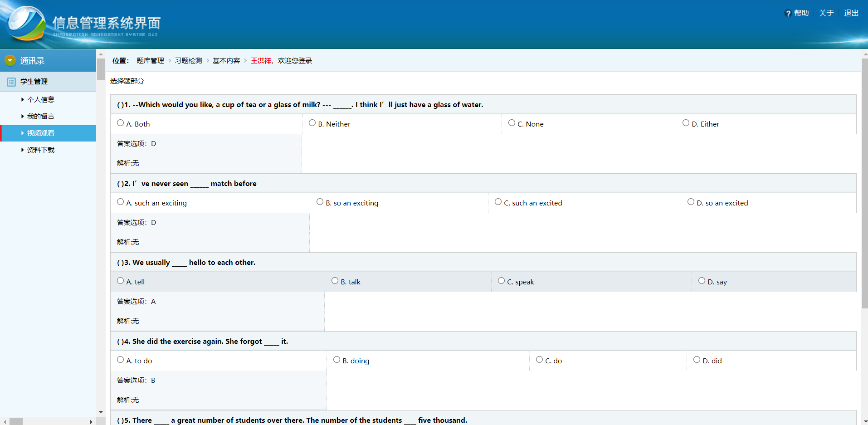The image size is (868, 425).
Task: Click the arrow beside 个人信息
Action: pyautogui.click(x=22, y=99)
